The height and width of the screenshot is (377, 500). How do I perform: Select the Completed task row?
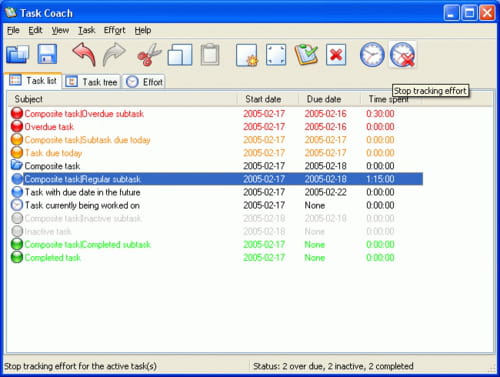[x=215, y=258]
